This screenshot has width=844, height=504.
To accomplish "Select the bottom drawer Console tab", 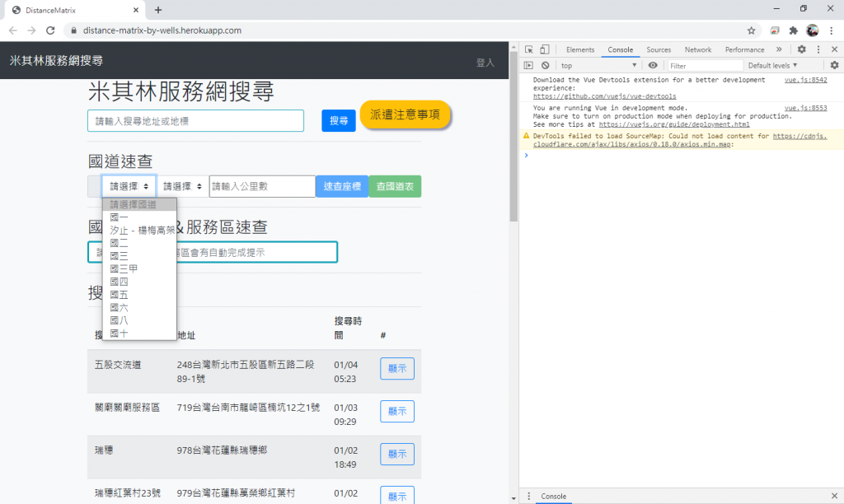I will point(553,496).
